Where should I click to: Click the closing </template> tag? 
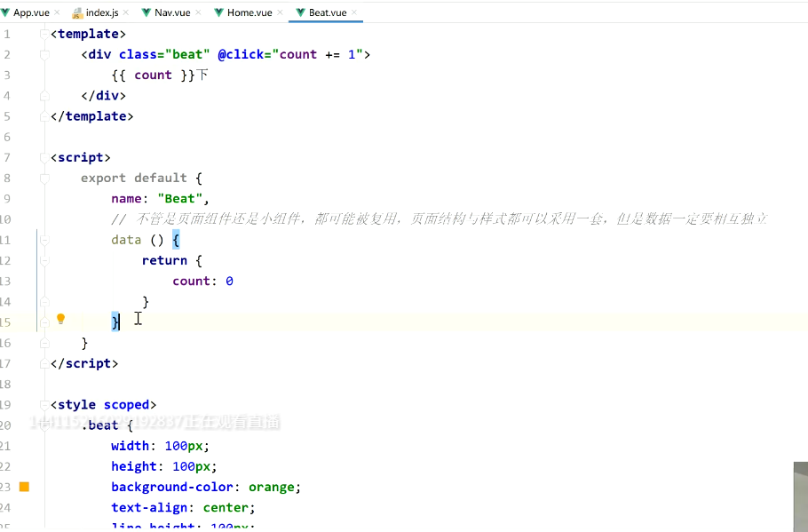[91, 116]
